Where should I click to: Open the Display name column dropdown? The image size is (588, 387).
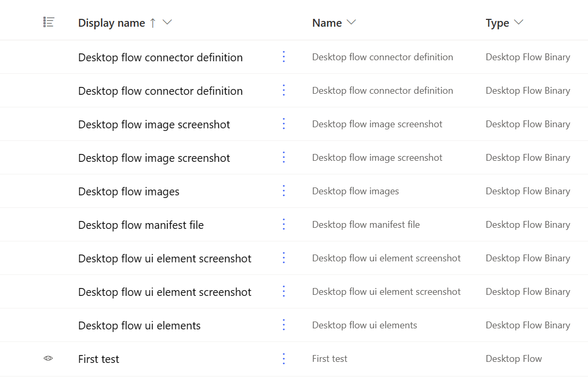(x=167, y=23)
